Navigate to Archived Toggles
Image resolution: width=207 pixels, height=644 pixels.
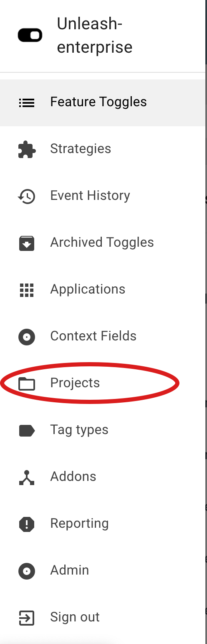(103, 243)
